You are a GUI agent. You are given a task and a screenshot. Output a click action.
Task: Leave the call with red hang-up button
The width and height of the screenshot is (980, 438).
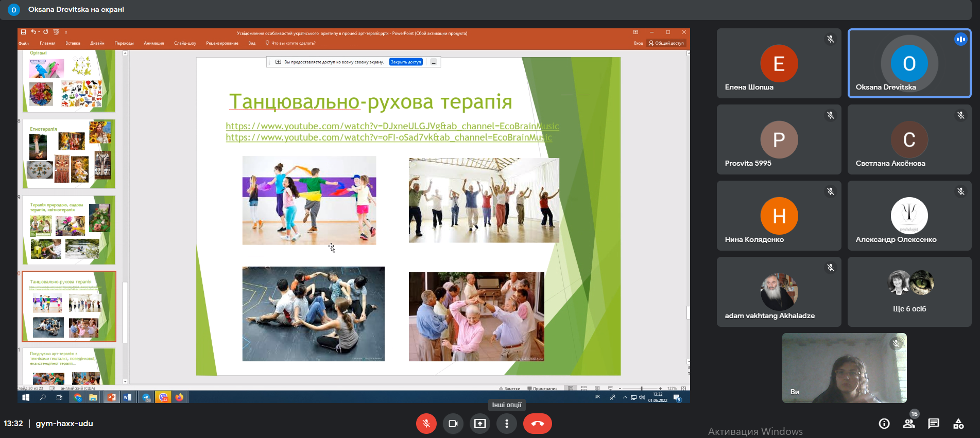(537, 424)
